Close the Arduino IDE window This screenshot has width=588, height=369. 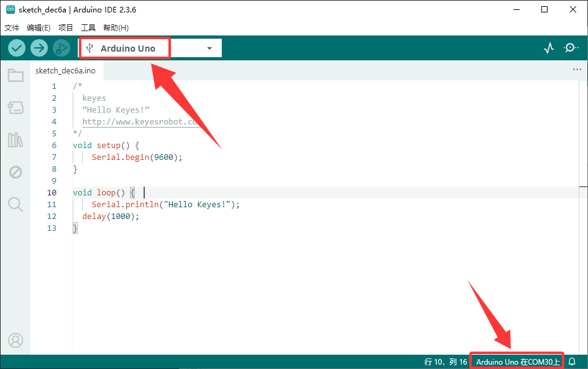pos(573,10)
